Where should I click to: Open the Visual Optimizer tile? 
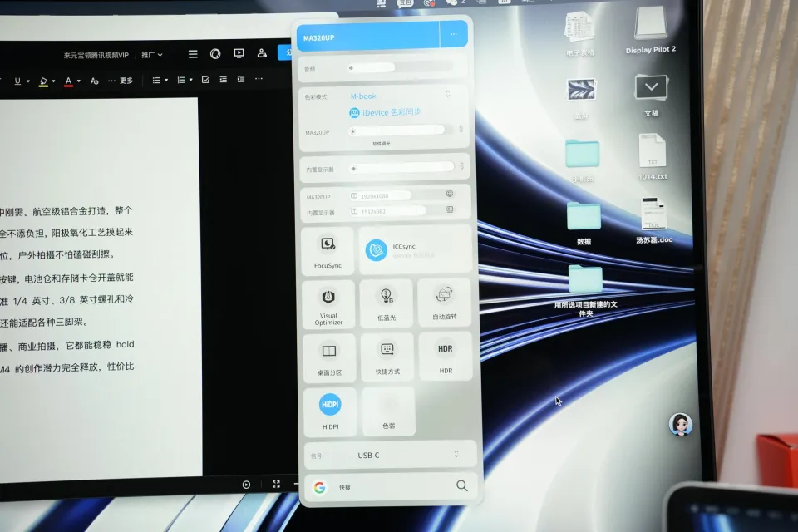tap(328, 303)
